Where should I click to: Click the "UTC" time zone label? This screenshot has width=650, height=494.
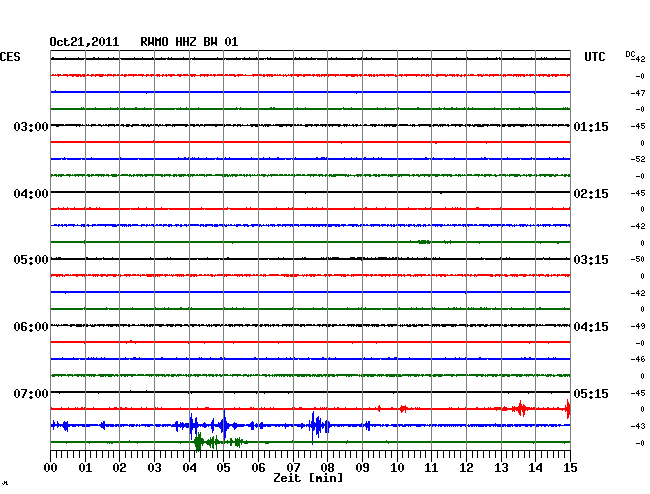595,57
